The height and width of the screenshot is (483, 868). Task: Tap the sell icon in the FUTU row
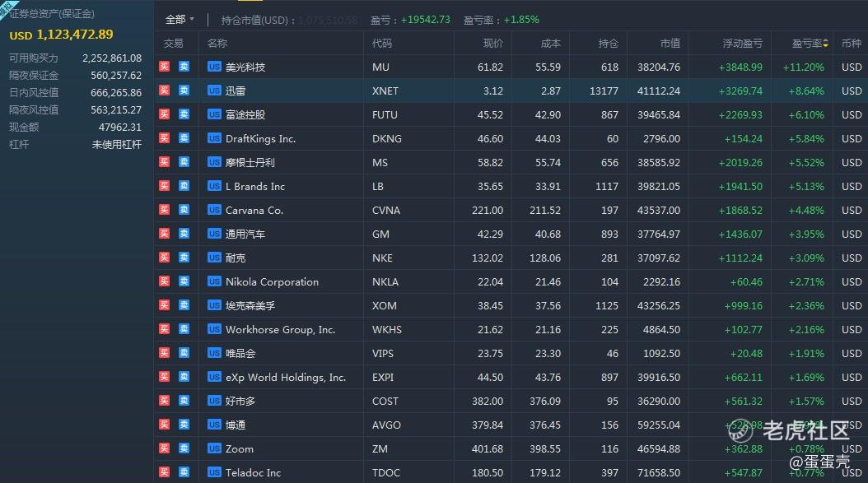(x=184, y=114)
